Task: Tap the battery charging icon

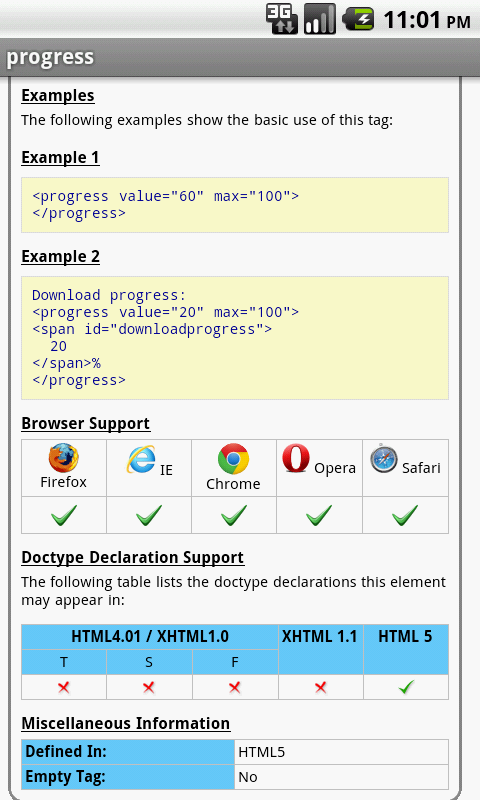Action: 358,19
